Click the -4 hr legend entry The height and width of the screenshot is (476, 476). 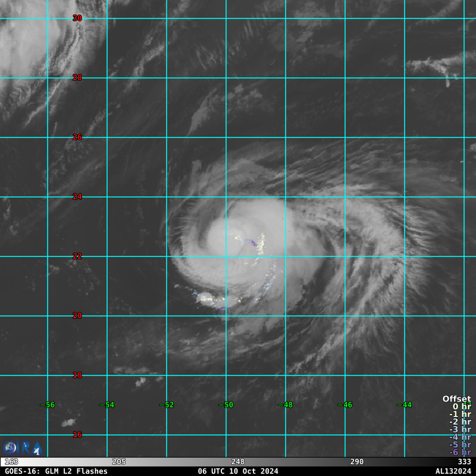click(460, 437)
